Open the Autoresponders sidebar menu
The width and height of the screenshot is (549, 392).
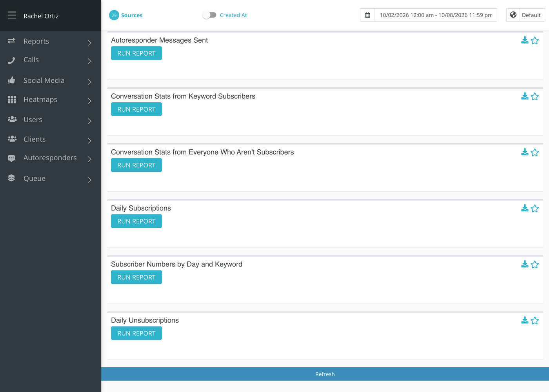click(51, 158)
